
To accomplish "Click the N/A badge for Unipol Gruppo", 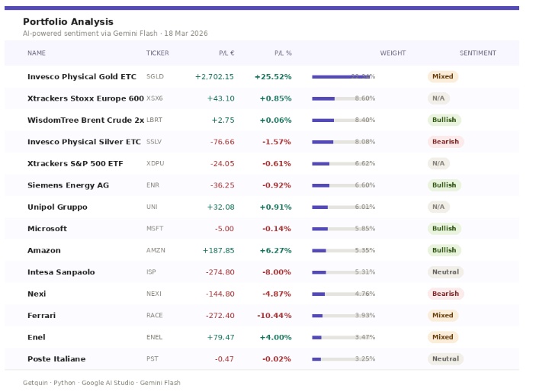I will (438, 207).
